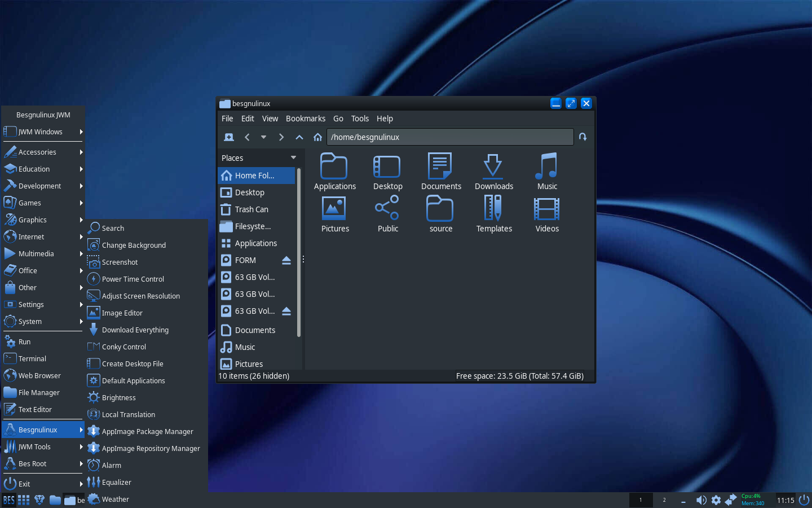Expand the Internet submenu

[x=43, y=237]
